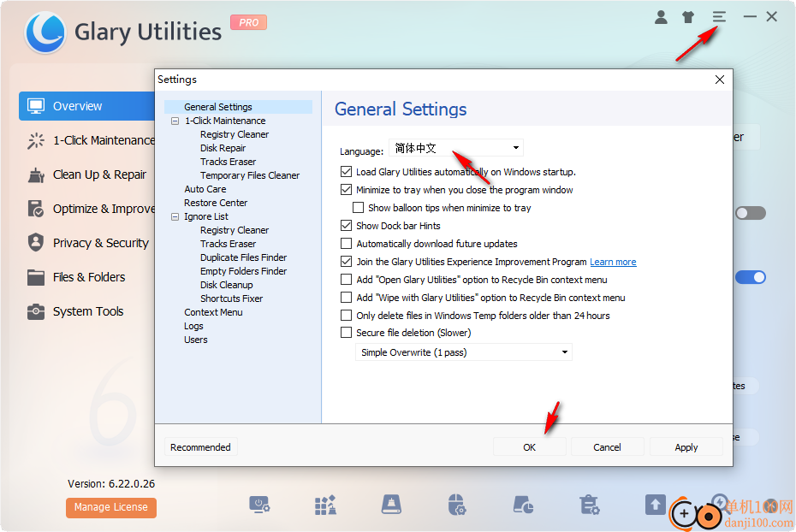This screenshot has height=532, width=796.
Task: Open Uninstall Manager trash icon in dock
Action: (x=590, y=505)
